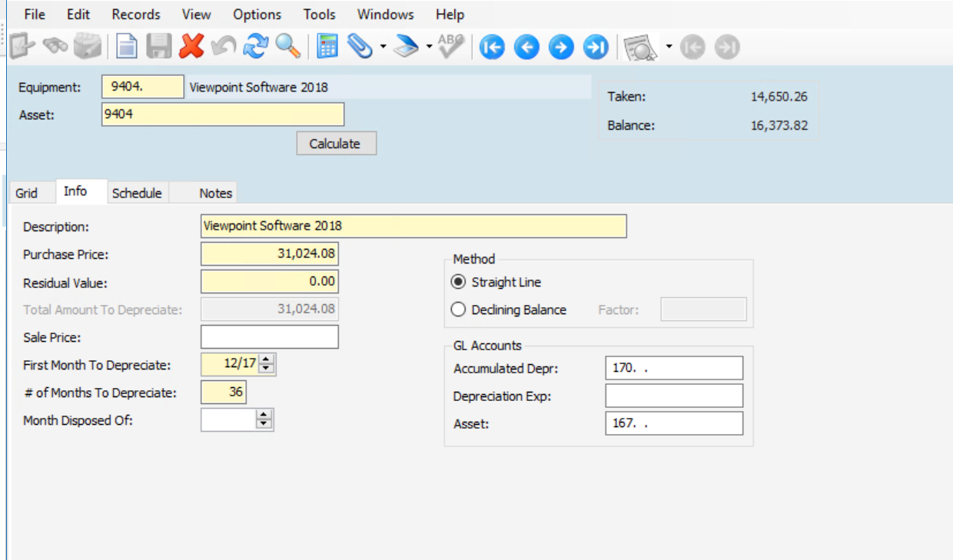
Task: Go to next record blue arrow
Action: [561, 48]
